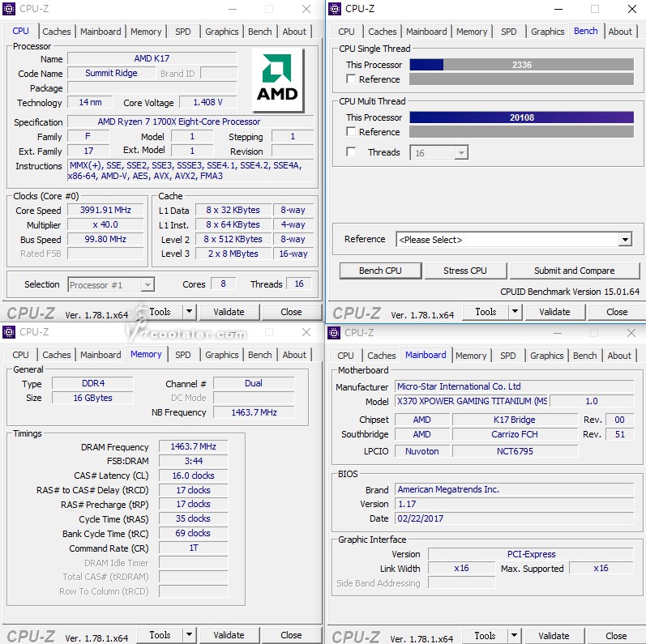This screenshot has width=646, height=644.
Task: Click the CPU-Z app icon in the Memory window's title bar
Action: click(x=9, y=332)
